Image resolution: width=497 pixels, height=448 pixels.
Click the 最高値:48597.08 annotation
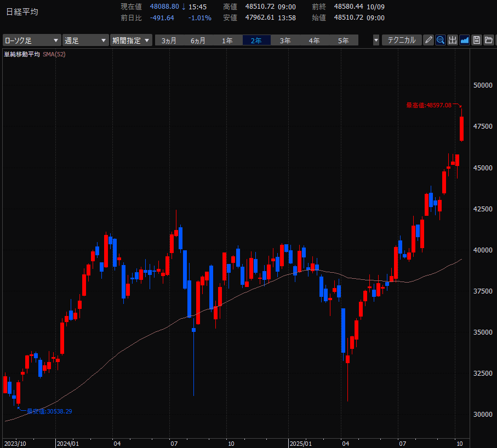pos(429,105)
